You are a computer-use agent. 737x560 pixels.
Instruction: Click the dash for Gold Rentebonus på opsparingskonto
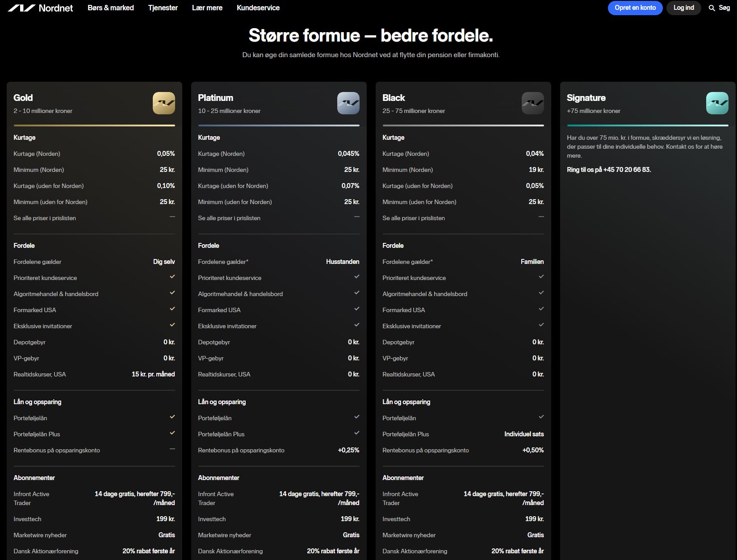click(x=172, y=449)
